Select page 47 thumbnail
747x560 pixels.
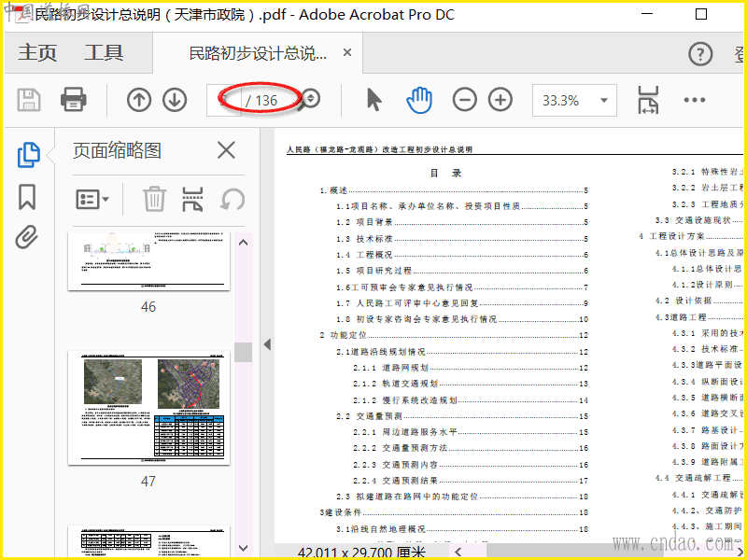(x=148, y=408)
